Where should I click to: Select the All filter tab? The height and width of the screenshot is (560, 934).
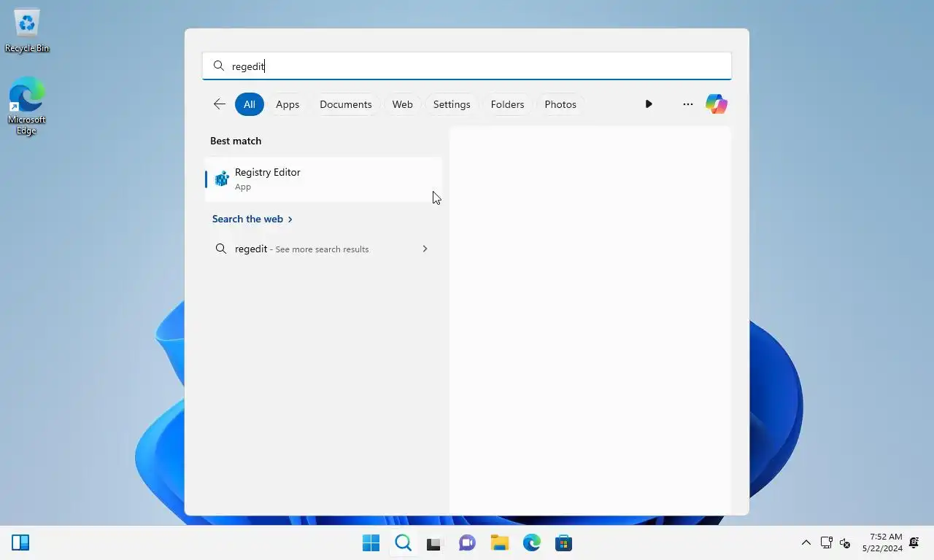(x=250, y=104)
